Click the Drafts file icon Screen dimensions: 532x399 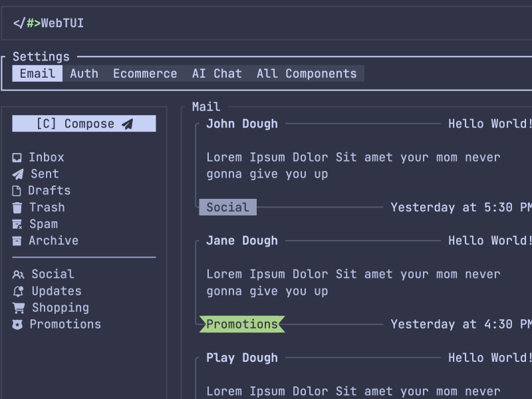pyautogui.click(x=17, y=191)
